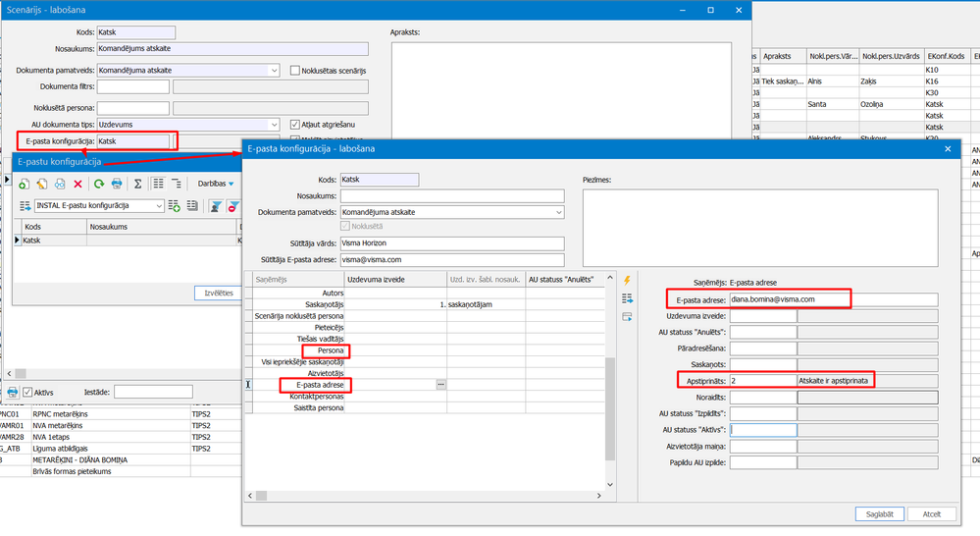Screen dimensions: 980x536
Task: Click the green refresh arrow icon
Action: tap(99, 184)
